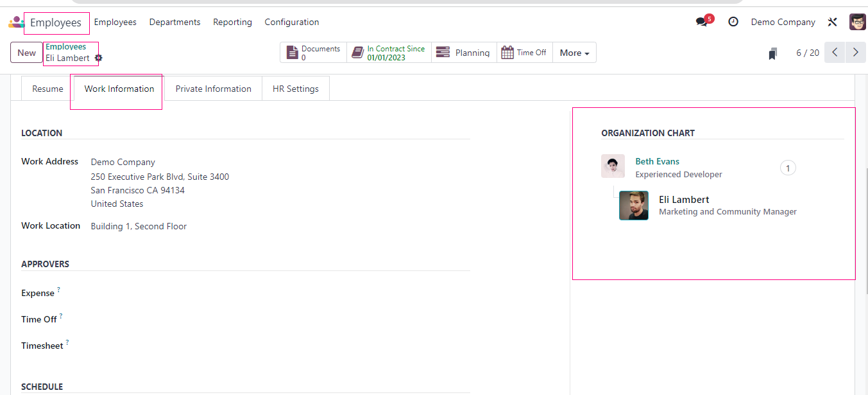This screenshot has height=395, width=868.
Task: Click help question mark next to Time Off approver
Action: click(x=61, y=316)
